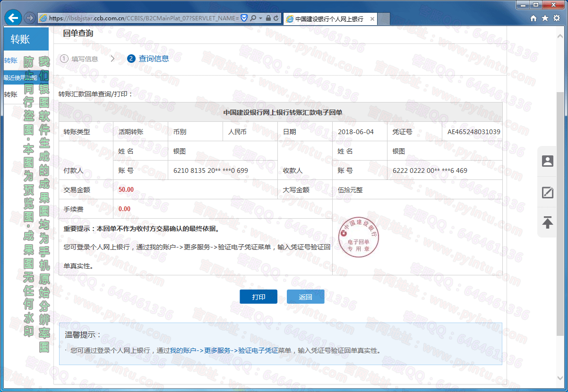This screenshot has width=568, height=392.
Task: Click the 转账 header in the left sidebar
Action: tap(26, 39)
